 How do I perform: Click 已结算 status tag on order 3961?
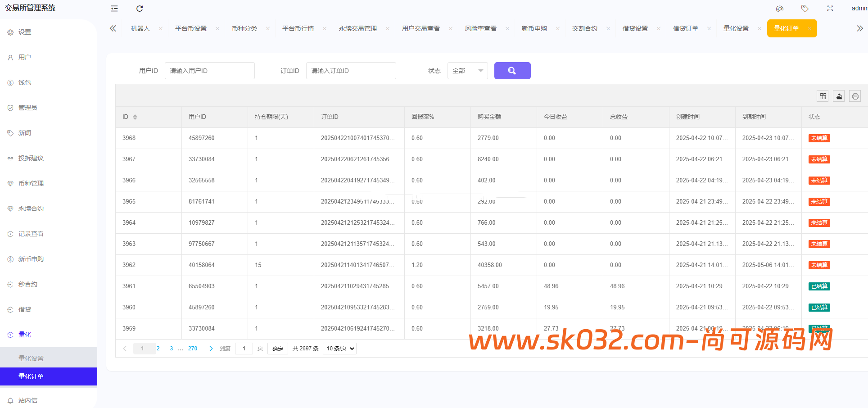click(819, 286)
